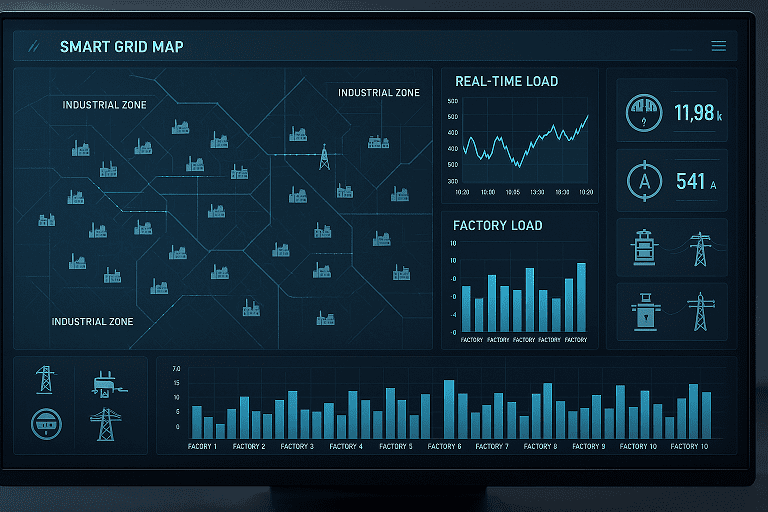Click the Factory 1 label on the bottom chart

point(202,446)
